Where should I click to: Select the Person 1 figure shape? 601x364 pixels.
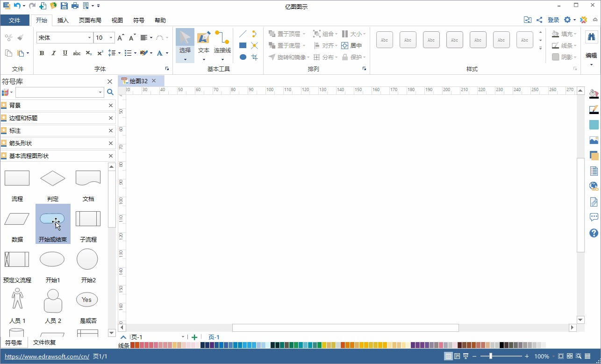[x=17, y=300]
